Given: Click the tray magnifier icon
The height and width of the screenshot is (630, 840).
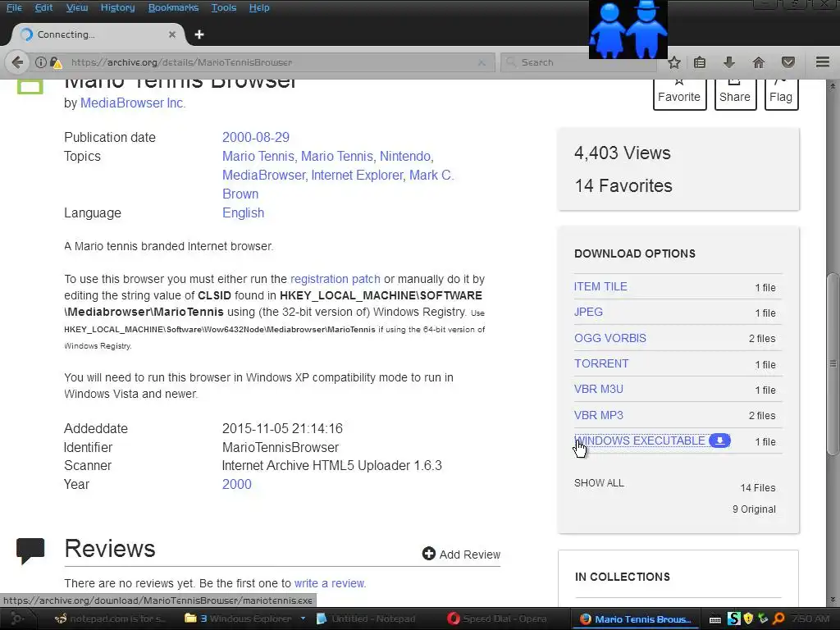Looking at the screenshot, I should click(779, 619).
